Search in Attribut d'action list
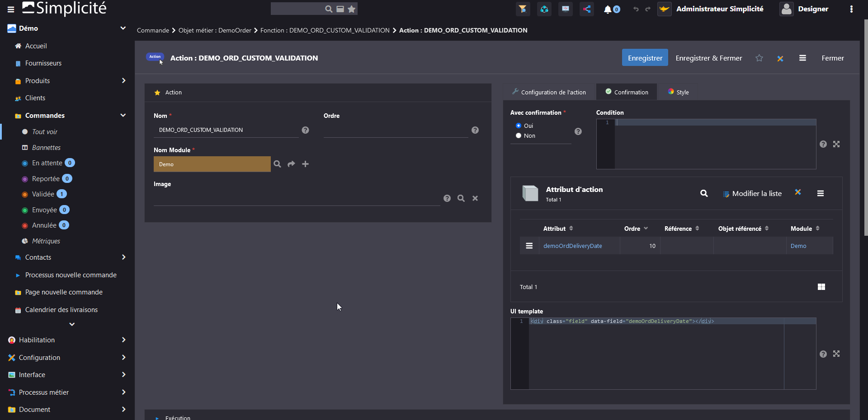The height and width of the screenshot is (420, 868). [x=704, y=193]
